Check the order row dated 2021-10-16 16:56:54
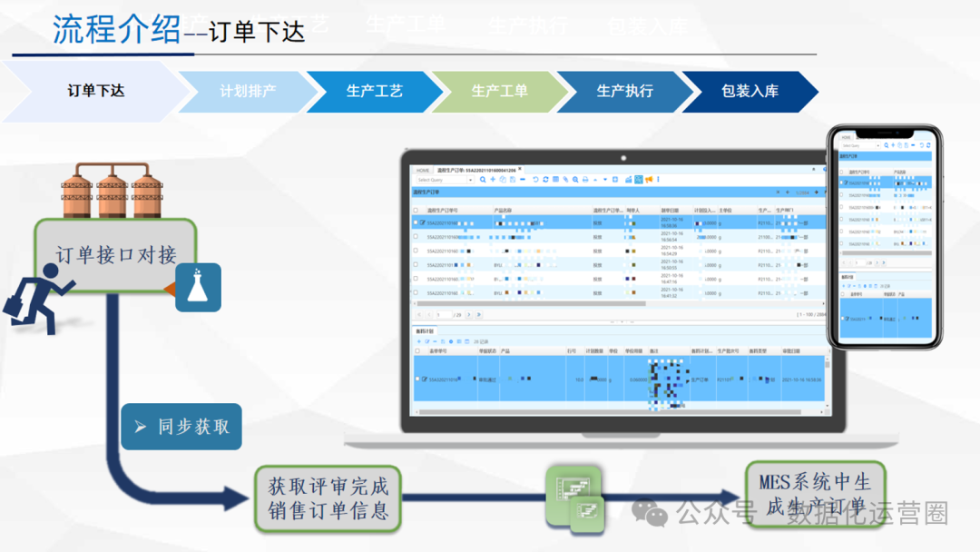 [416, 236]
